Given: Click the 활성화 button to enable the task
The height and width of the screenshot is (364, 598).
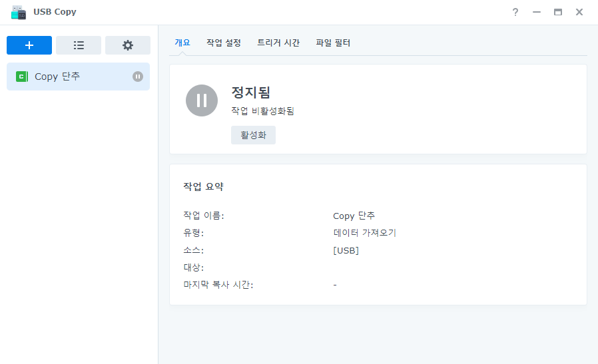Looking at the screenshot, I should 253,135.
